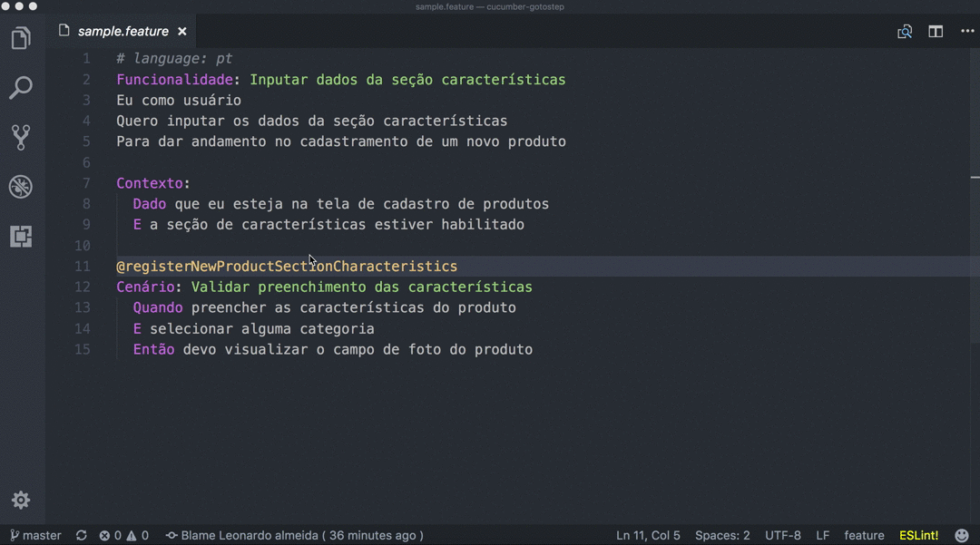The width and height of the screenshot is (980, 545).
Task: Select the sample.feature editor tab
Action: (x=122, y=30)
